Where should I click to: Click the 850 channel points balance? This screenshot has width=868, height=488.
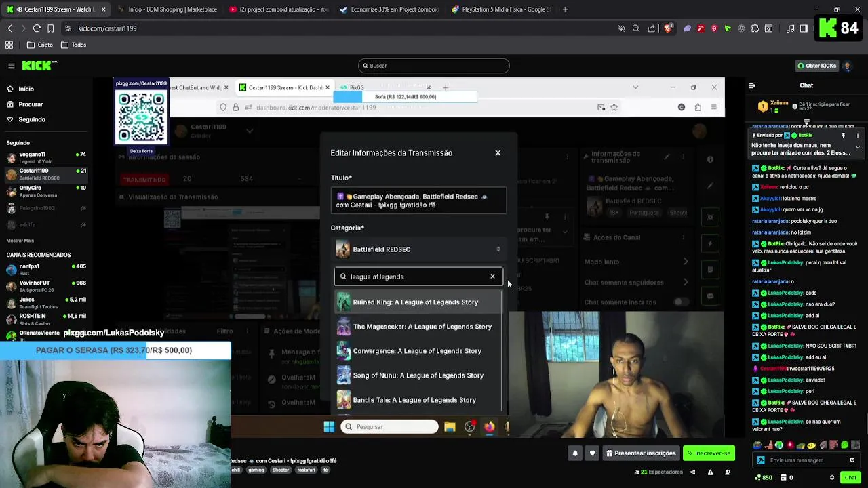coord(764,478)
